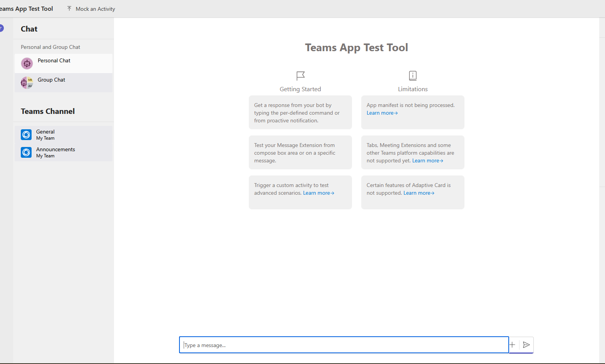The height and width of the screenshot is (364, 605).
Task: Click the Group Chat avatar icon
Action: [x=27, y=83]
